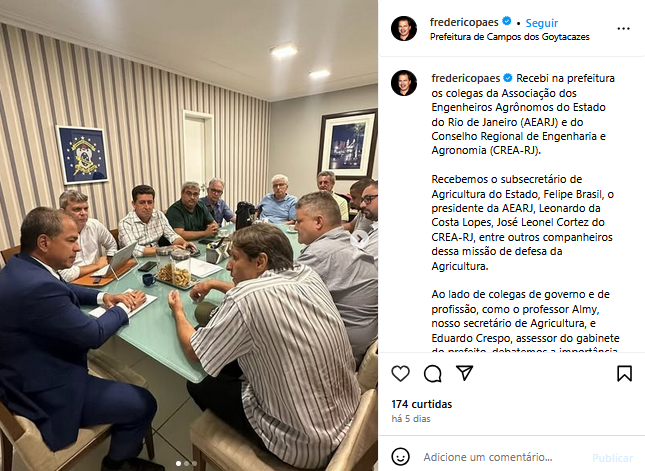Share post with paper plane icon
This screenshot has width=645, height=471.
pyautogui.click(x=465, y=373)
